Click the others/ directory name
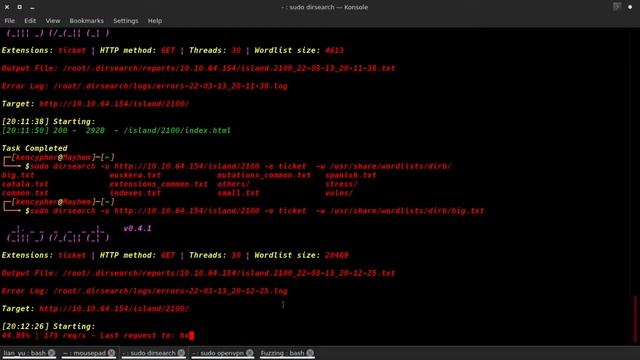This screenshot has width=640, height=360. pyautogui.click(x=233, y=184)
